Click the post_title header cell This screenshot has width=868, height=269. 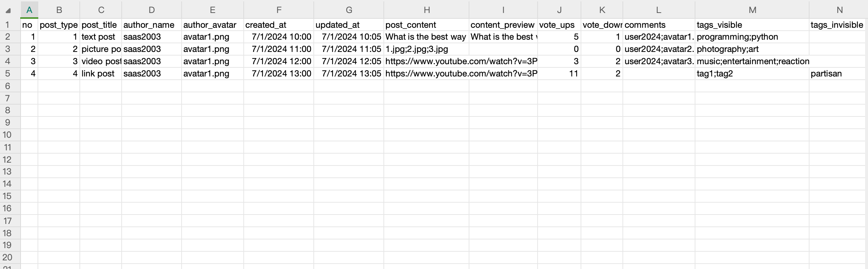(100, 25)
